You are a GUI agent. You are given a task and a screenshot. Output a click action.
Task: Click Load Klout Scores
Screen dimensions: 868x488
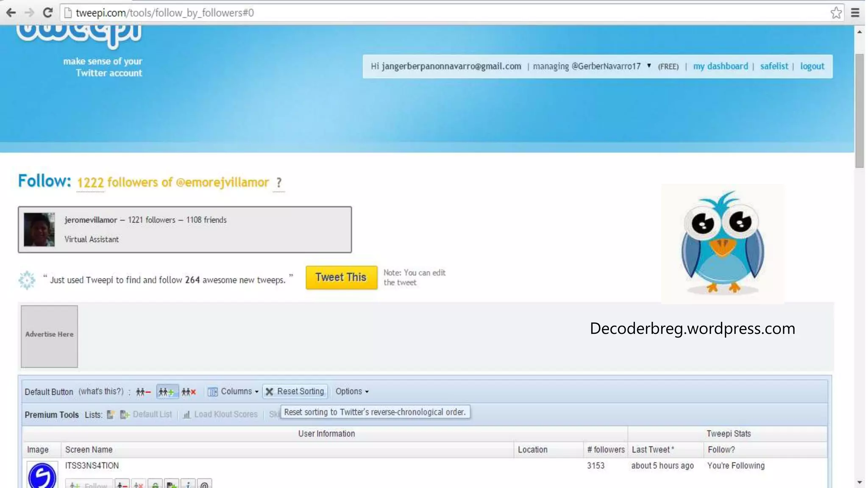(226, 414)
